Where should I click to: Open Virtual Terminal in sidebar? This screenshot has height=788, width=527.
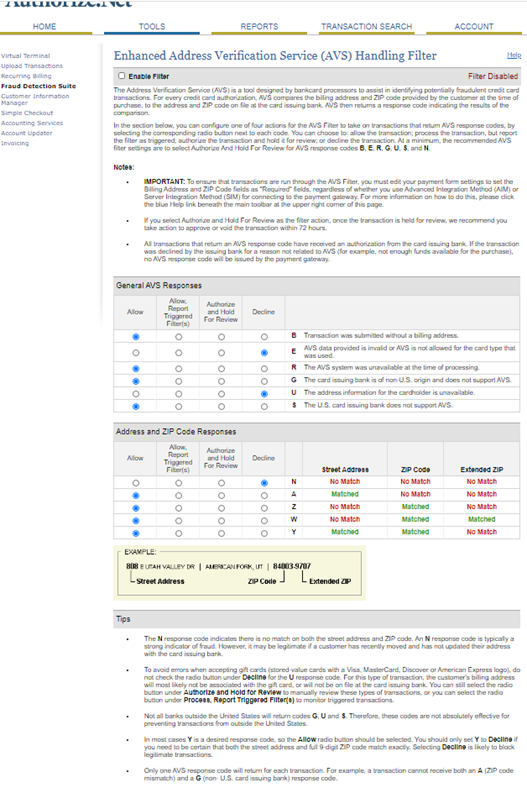26,56
